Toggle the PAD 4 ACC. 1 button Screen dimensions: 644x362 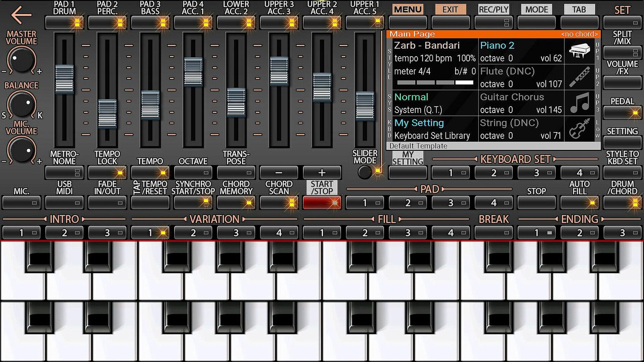(193, 23)
